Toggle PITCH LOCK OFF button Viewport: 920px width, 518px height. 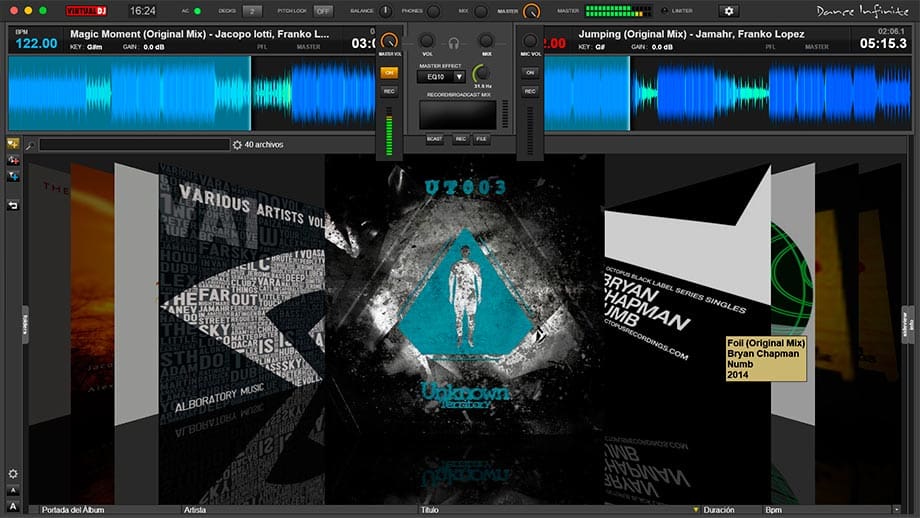click(323, 11)
